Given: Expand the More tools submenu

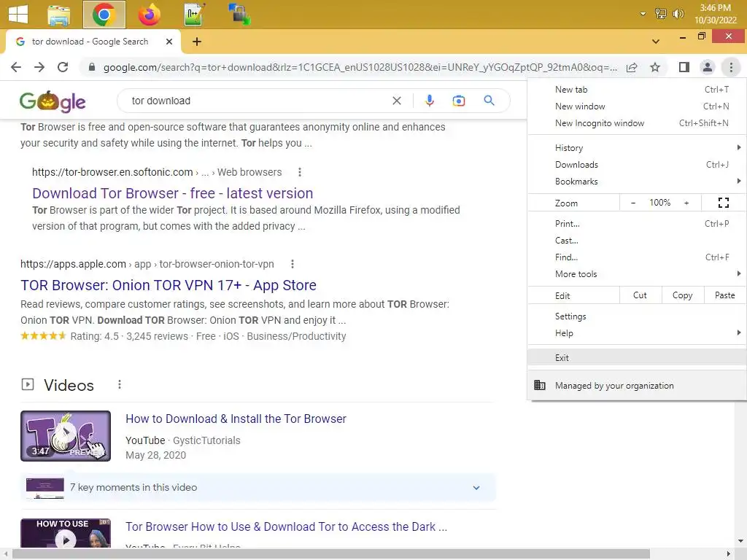Looking at the screenshot, I should pos(637,273).
